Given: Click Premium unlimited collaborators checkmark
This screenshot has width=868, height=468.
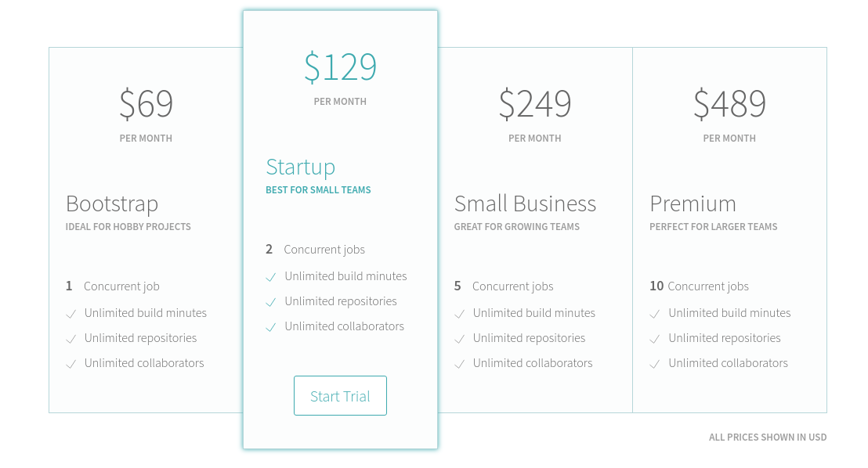Looking at the screenshot, I should [x=655, y=364].
